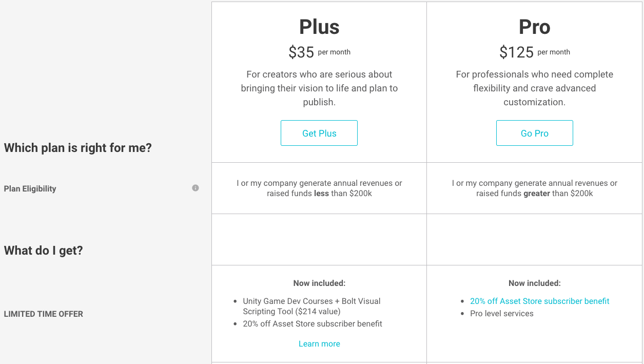The width and height of the screenshot is (644, 364).
Task: Open the Pro 20% off Asset Store link
Action: click(x=539, y=301)
